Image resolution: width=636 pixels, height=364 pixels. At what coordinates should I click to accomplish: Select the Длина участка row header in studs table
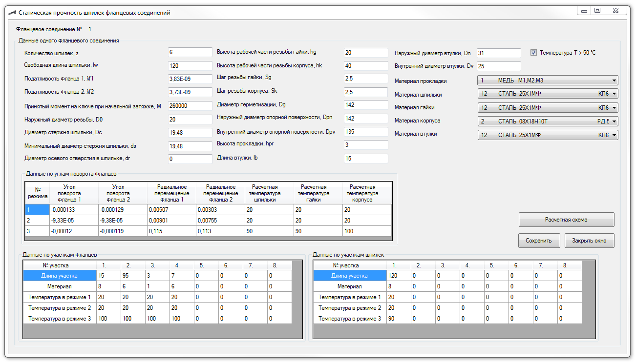350,276
